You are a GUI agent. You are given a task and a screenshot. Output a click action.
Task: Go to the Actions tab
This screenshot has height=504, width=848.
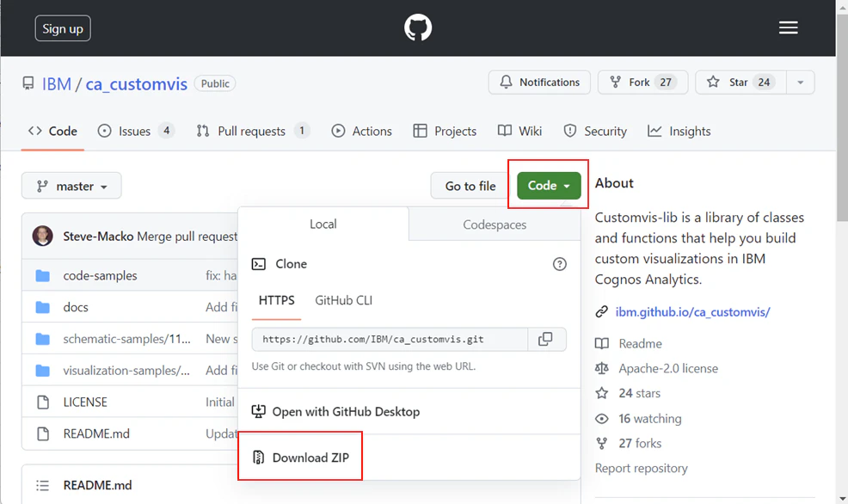tap(361, 131)
